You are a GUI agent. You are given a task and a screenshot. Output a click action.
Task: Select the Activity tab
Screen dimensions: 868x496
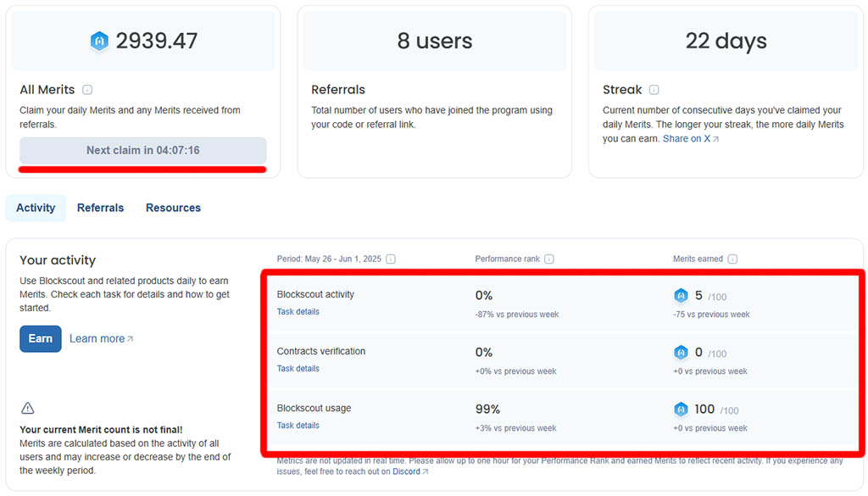point(36,208)
